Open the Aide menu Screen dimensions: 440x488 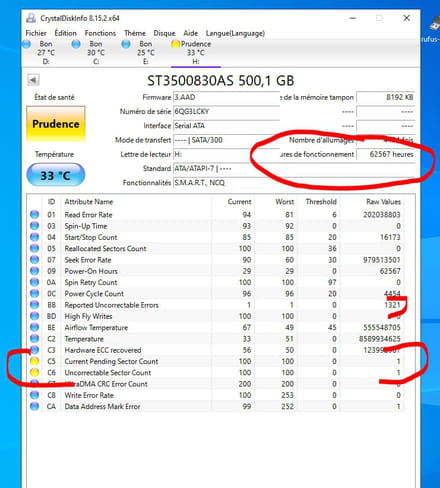click(190, 33)
